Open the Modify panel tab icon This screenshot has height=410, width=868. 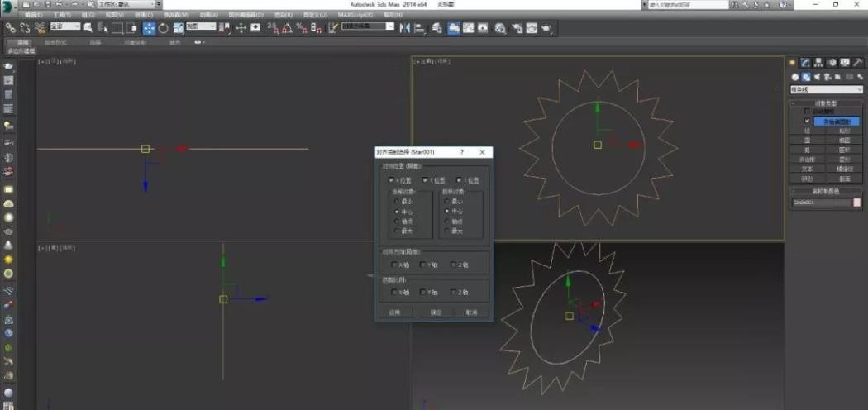[x=805, y=63]
